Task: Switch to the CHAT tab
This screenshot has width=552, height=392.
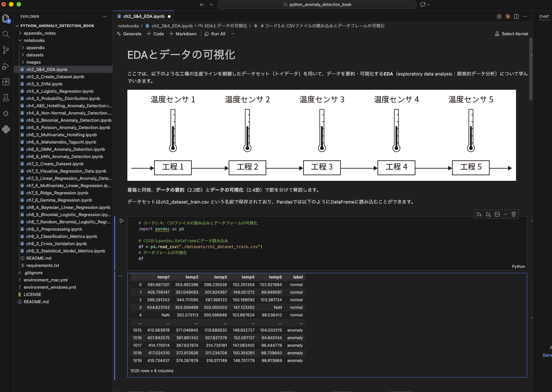Action: click(544, 16)
